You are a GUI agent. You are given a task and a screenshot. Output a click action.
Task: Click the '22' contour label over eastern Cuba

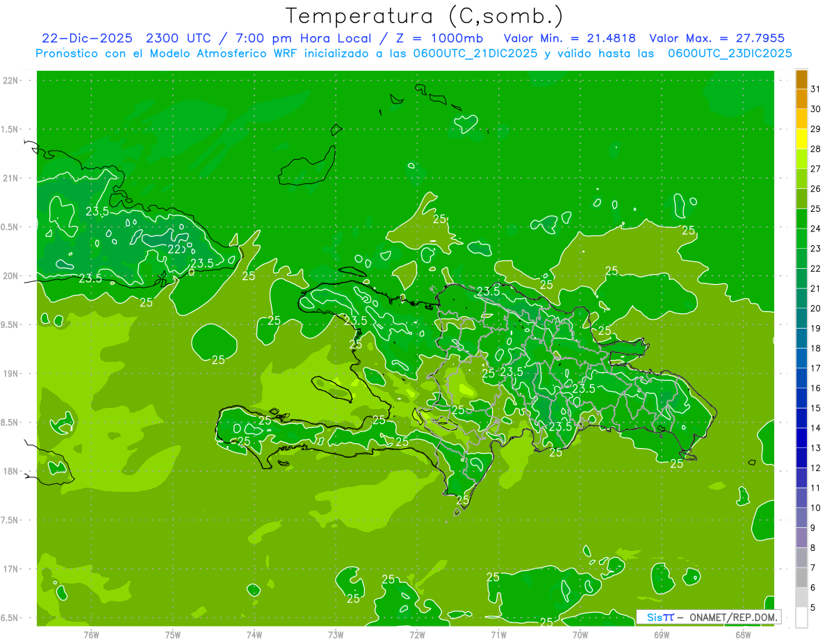[x=174, y=249]
